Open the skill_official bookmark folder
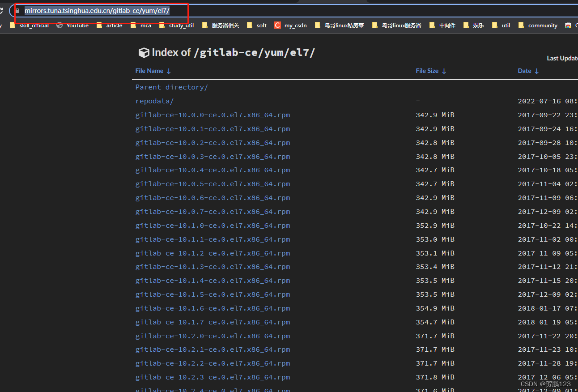This screenshot has width=578, height=392. pos(29,26)
